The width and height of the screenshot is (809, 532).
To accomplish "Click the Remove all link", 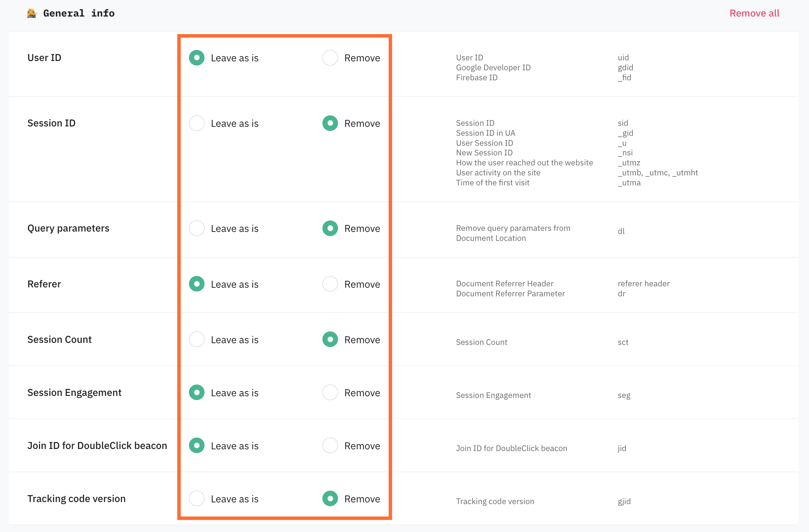I will [x=754, y=13].
